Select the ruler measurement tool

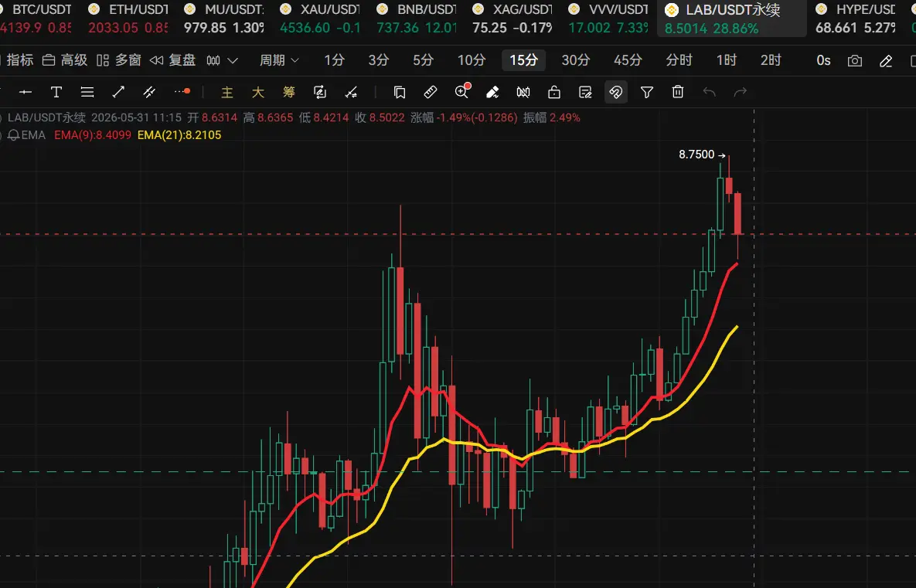(431, 92)
